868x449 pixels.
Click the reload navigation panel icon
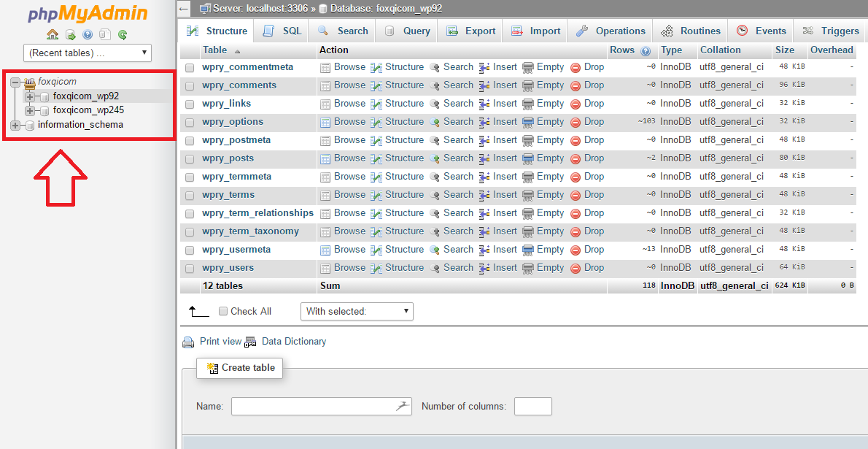123,34
